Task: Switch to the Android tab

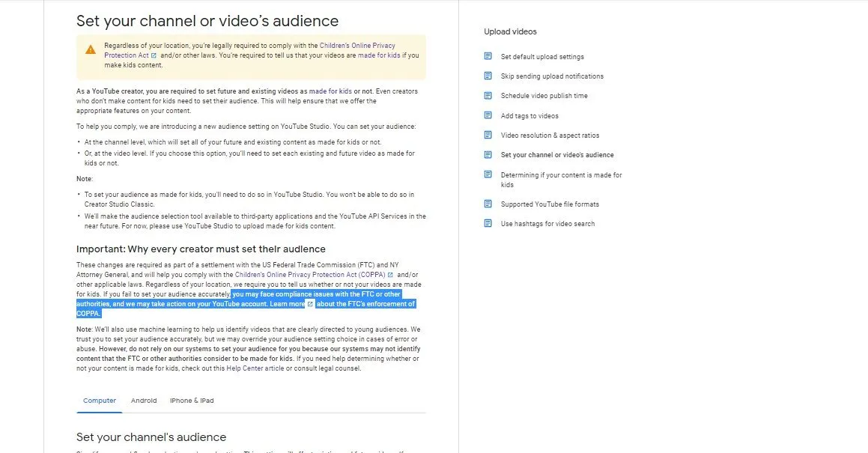Action: pos(144,401)
